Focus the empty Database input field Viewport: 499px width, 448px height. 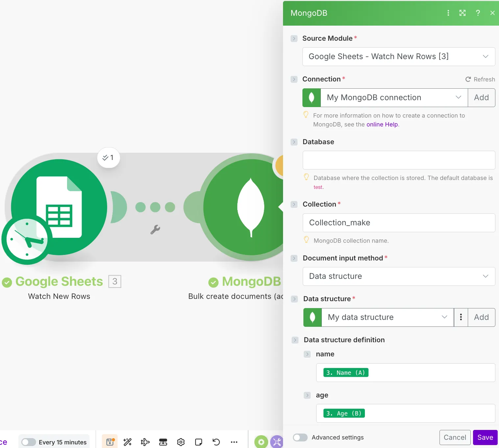coord(399,160)
